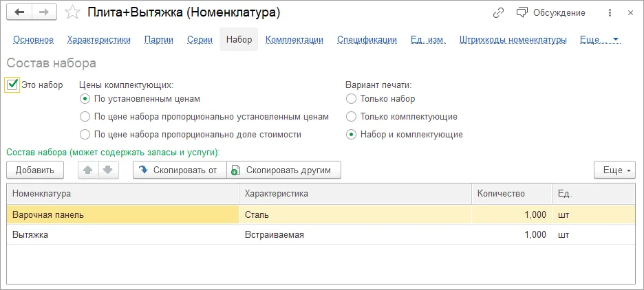Select the Вытяжка row cell
The height and width of the screenshot is (290, 644).
(123, 234)
